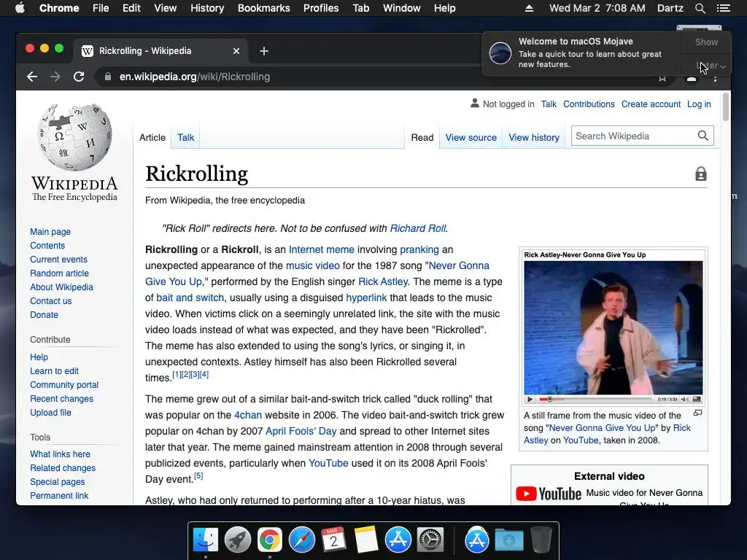Enlarge the thumbnail using the expand icon
This screenshot has height=560, width=747.
pyautogui.click(x=697, y=413)
